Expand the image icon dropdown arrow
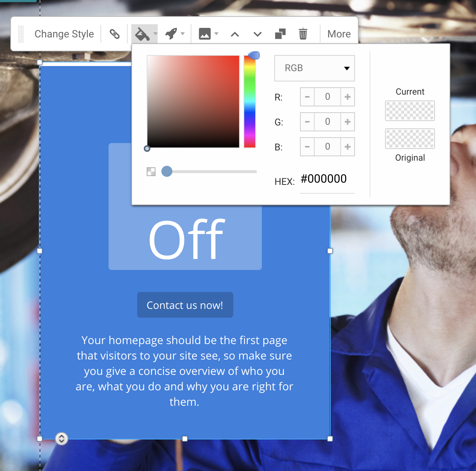476x471 pixels. coord(216,34)
